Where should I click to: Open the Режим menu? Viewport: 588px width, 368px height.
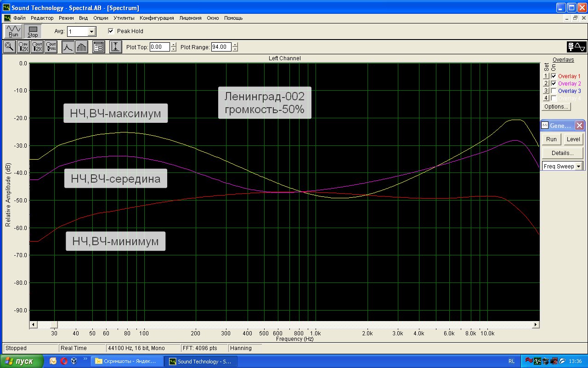pos(66,18)
